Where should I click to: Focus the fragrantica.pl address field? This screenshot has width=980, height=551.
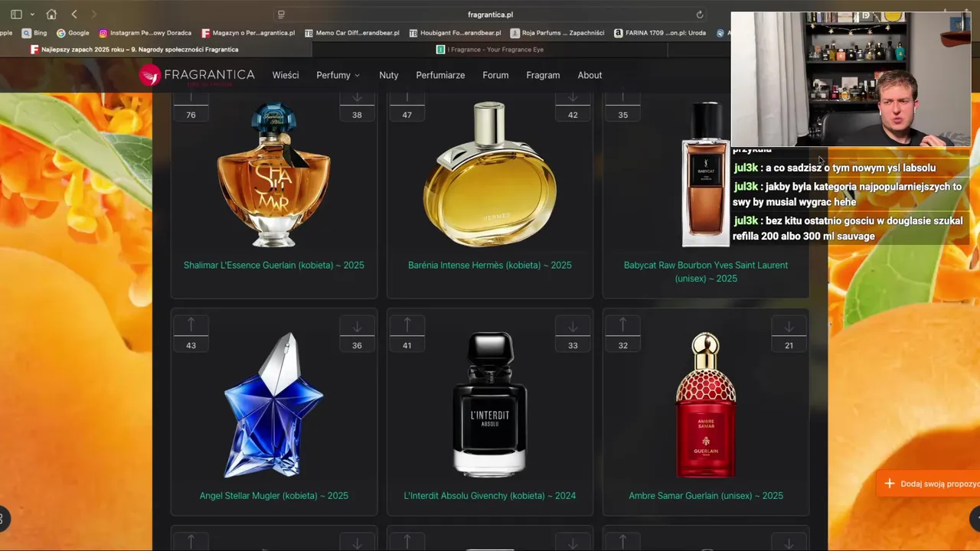coord(490,15)
